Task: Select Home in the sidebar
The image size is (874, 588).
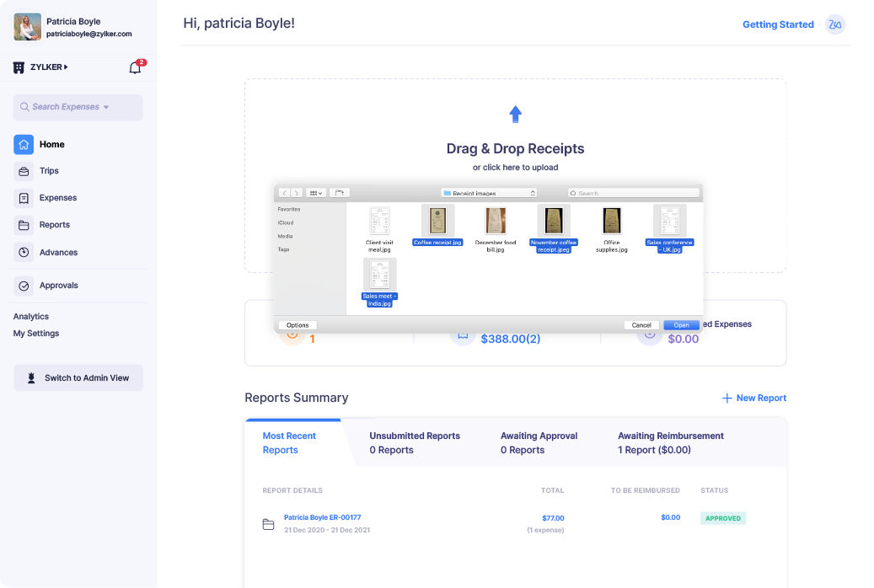Action: pyautogui.click(x=51, y=144)
